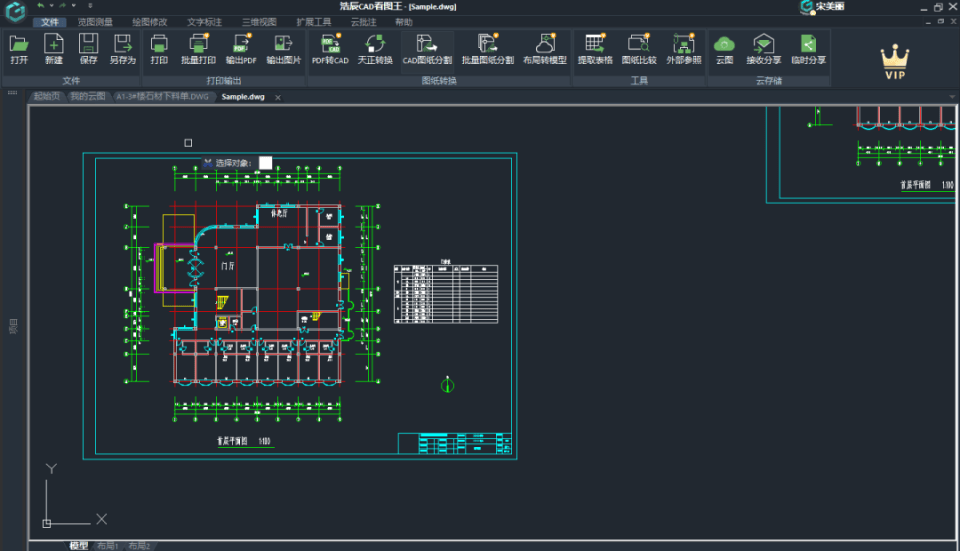Click the application logo at top-left
The height and width of the screenshot is (551, 960).
(x=15, y=10)
